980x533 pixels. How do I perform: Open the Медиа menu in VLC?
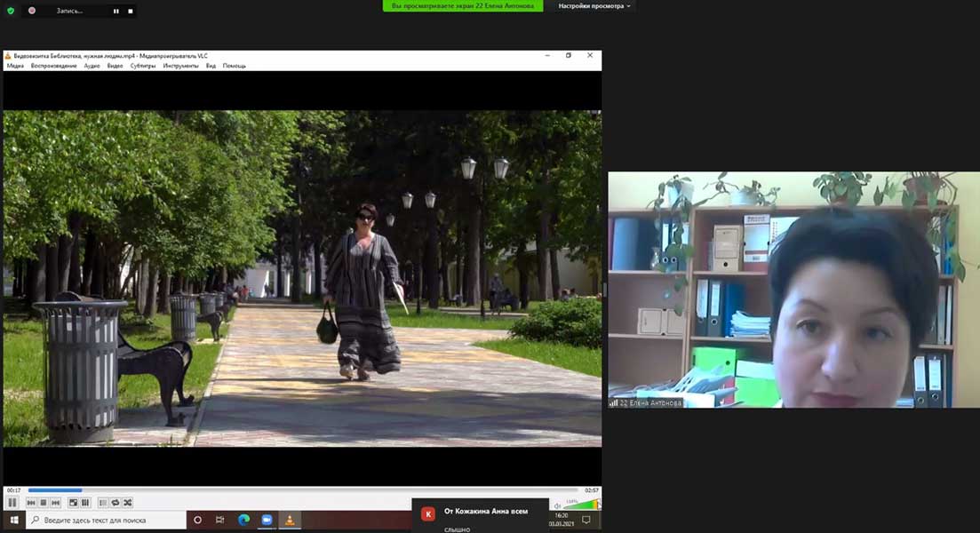[15, 66]
